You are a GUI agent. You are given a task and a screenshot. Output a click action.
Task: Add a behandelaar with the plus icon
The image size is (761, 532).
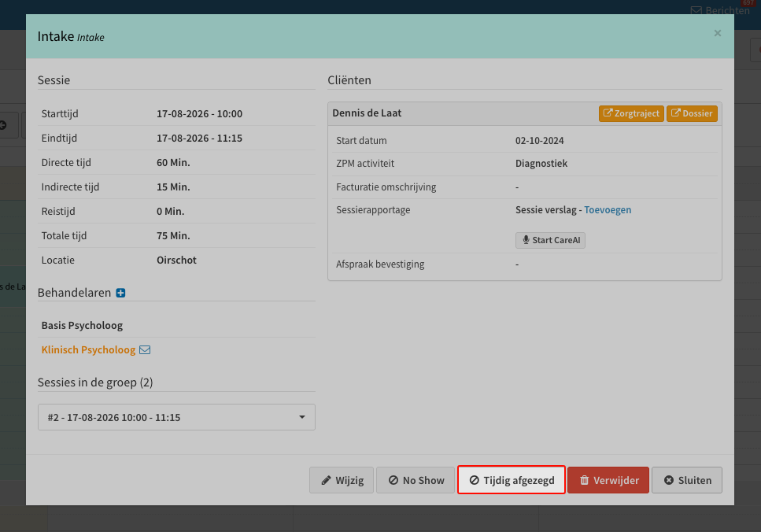[x=121, y=293]
